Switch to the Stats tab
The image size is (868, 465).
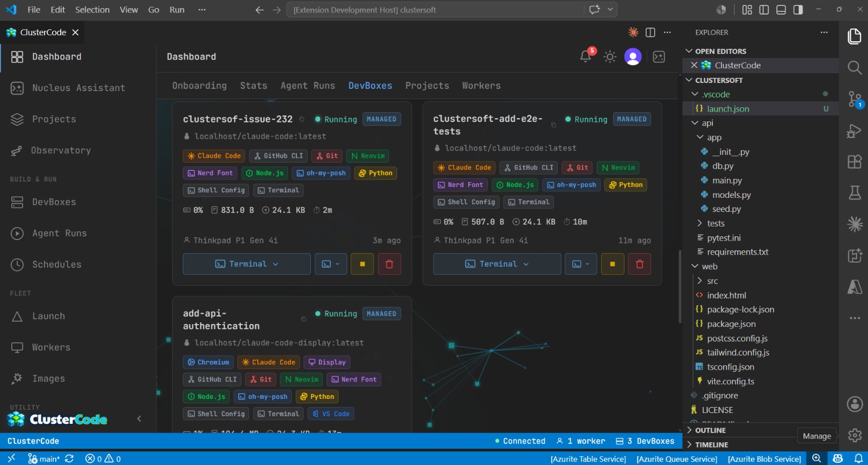click(254, 86)
